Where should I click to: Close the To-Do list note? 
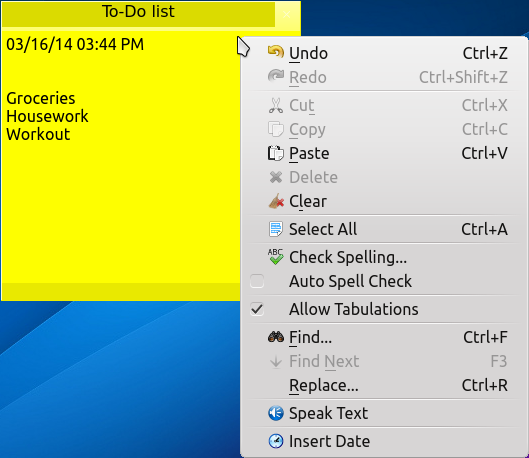[x=286, y=15]
